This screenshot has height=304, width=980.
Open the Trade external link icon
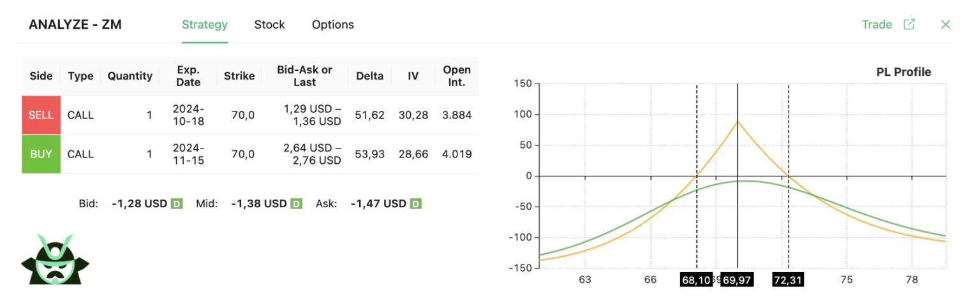click(909, 24)
